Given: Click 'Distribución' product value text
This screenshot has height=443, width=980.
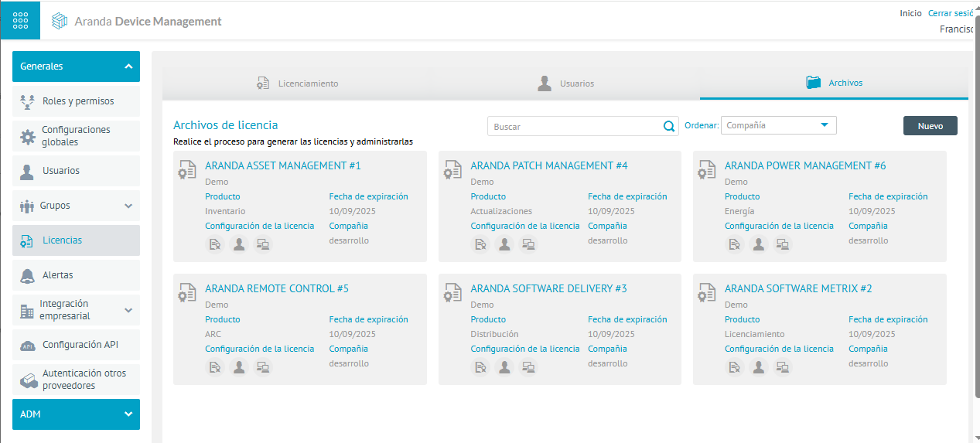Looking at the screenshot, I should coord(494,334).
